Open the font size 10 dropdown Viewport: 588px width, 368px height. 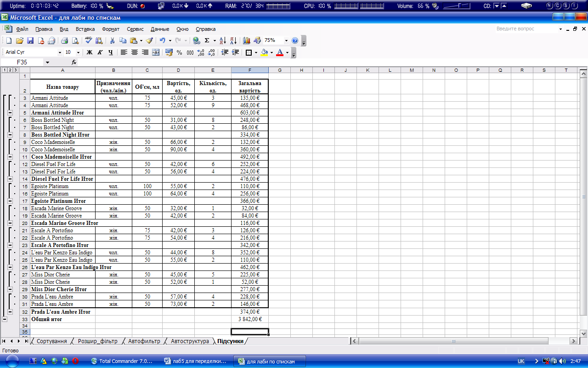tap(78, 52)
